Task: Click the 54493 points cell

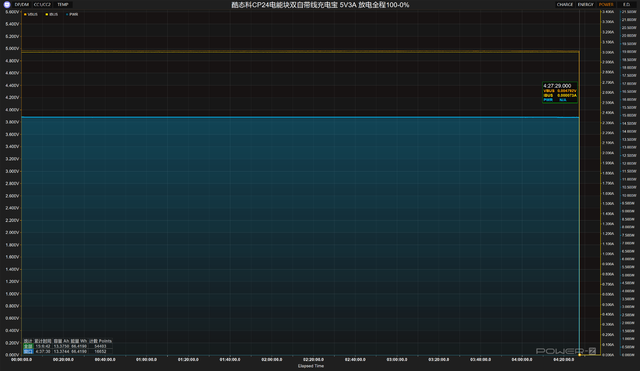Action: 100,346
